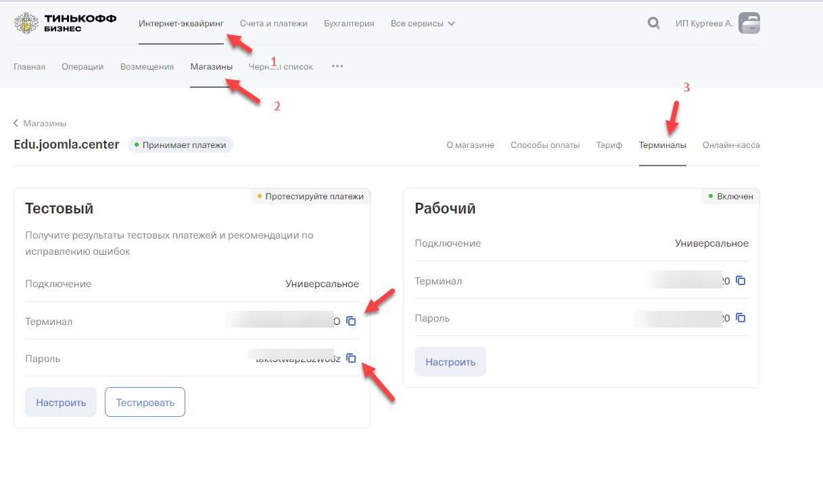The height and width of the screenshot is (504, 823).
Task: Click Универсальное value in Рабочий card
Action: click(x=711, y=243)
